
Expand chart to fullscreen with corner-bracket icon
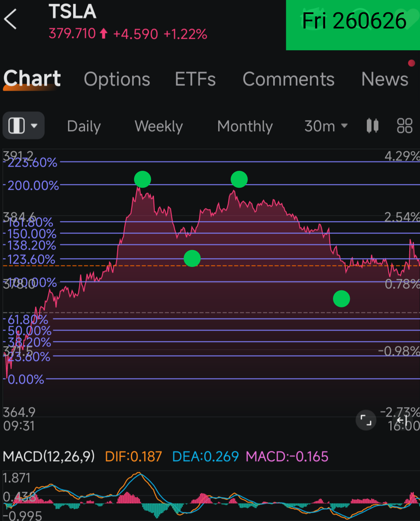click(x=366, y=420)
